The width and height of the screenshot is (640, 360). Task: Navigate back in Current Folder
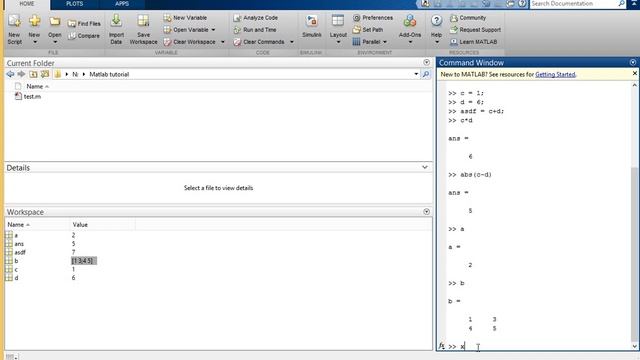pyautogui.click(x=10, y=74)
